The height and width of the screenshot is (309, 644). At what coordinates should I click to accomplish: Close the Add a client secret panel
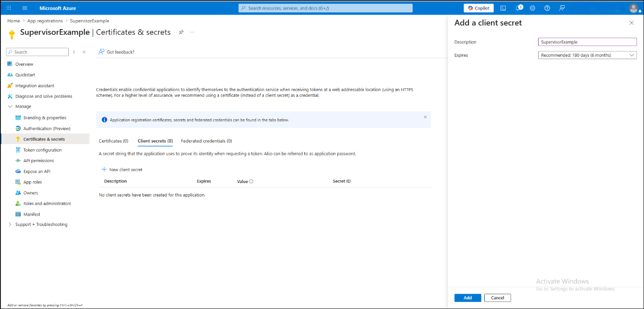coord(632,23)
